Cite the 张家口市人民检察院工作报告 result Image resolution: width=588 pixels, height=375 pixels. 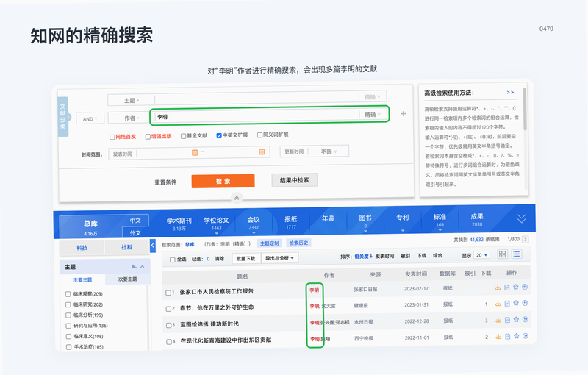(525, 287)
